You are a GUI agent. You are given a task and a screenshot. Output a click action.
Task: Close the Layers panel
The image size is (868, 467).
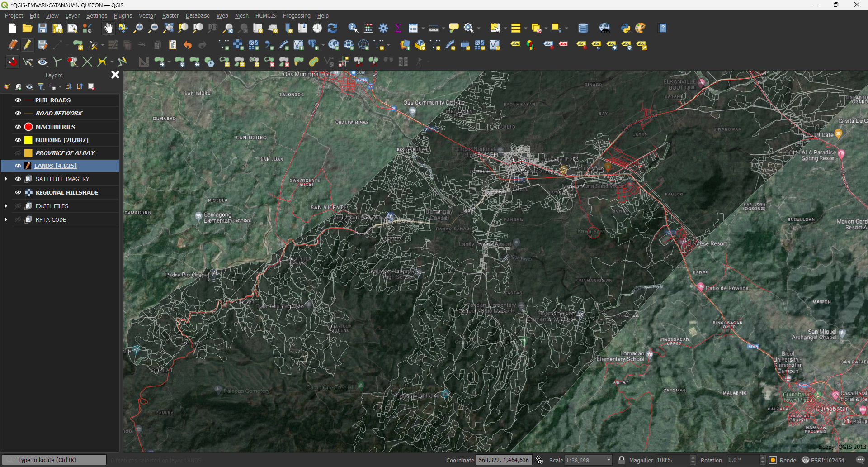click(x=115, y=75)
